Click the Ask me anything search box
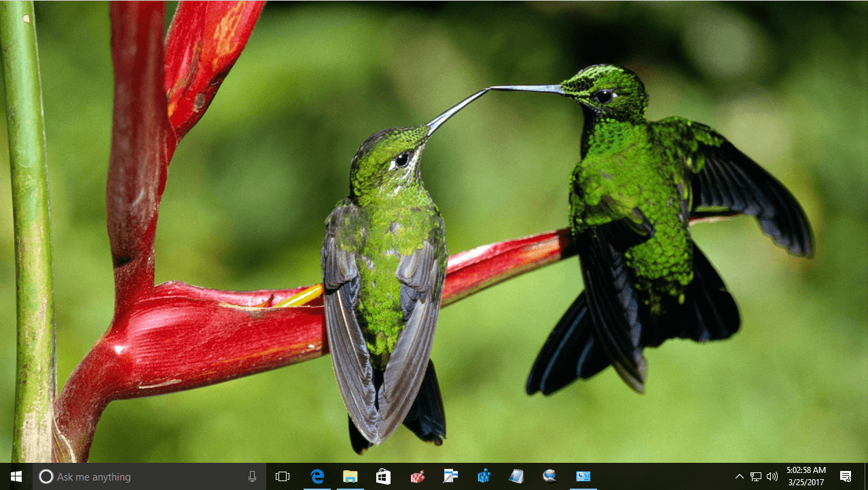This screenshot has height=490, width=868. click(136, 476)
